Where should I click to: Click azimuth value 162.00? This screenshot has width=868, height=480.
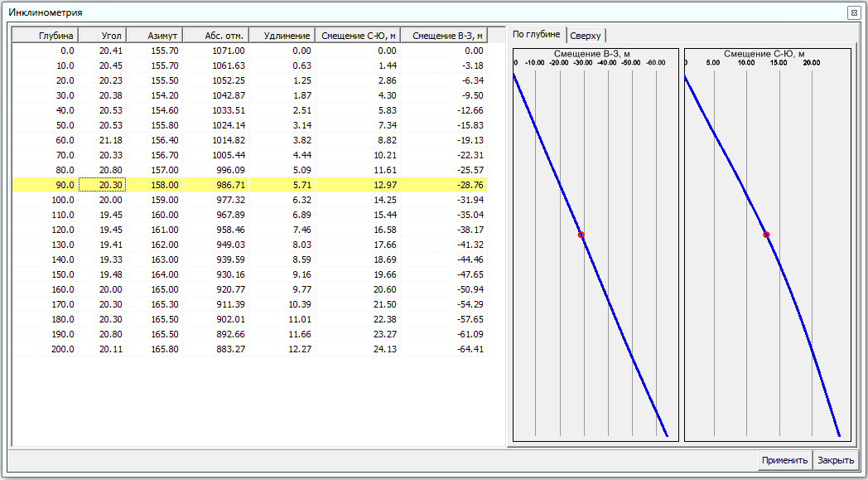click(165, 245)
